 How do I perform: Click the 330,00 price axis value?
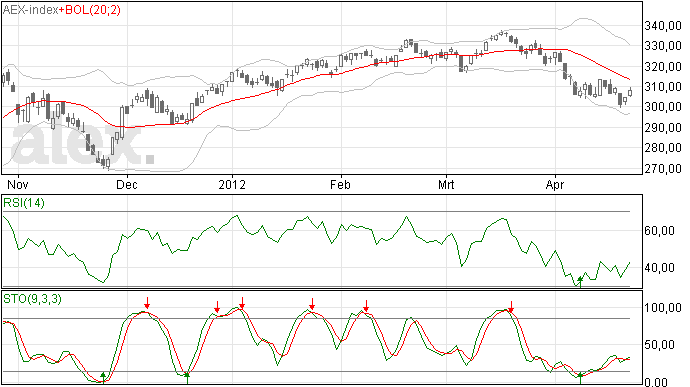[x=663, y=46]
